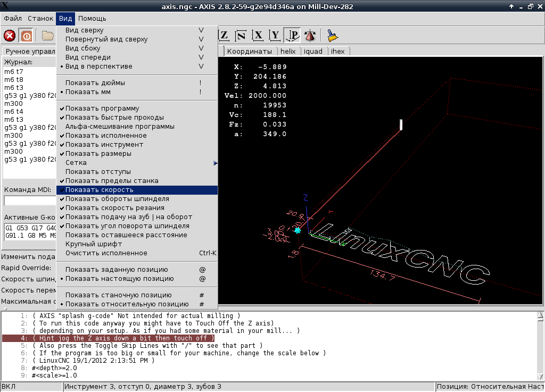Open the Файл menu
The width and height of the screenshot is (545, 392).
point(13,19)
